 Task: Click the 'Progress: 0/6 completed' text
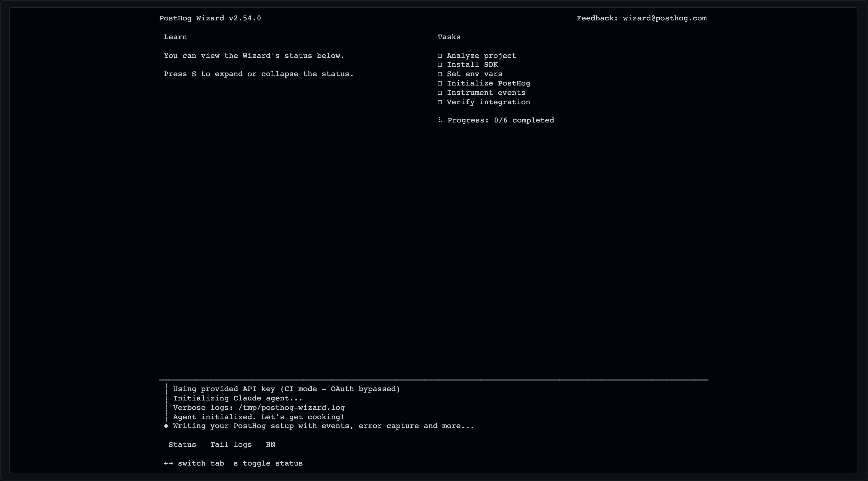click(501, 121)
